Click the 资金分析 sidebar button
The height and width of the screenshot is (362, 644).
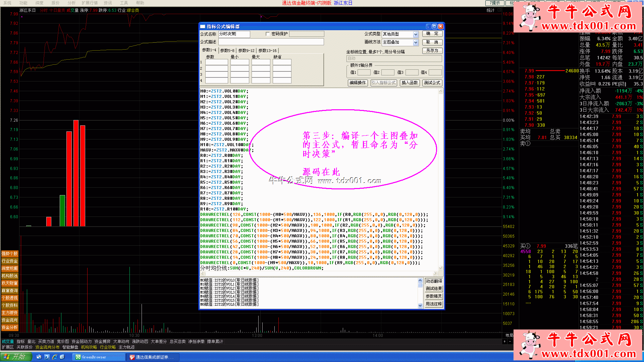pyautogui.click(x=10, y=327)
